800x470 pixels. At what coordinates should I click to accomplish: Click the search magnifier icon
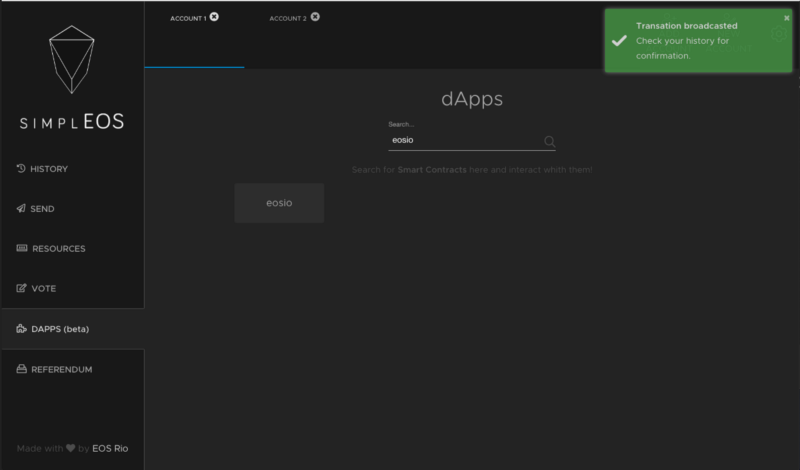click(x=549, y=141)
